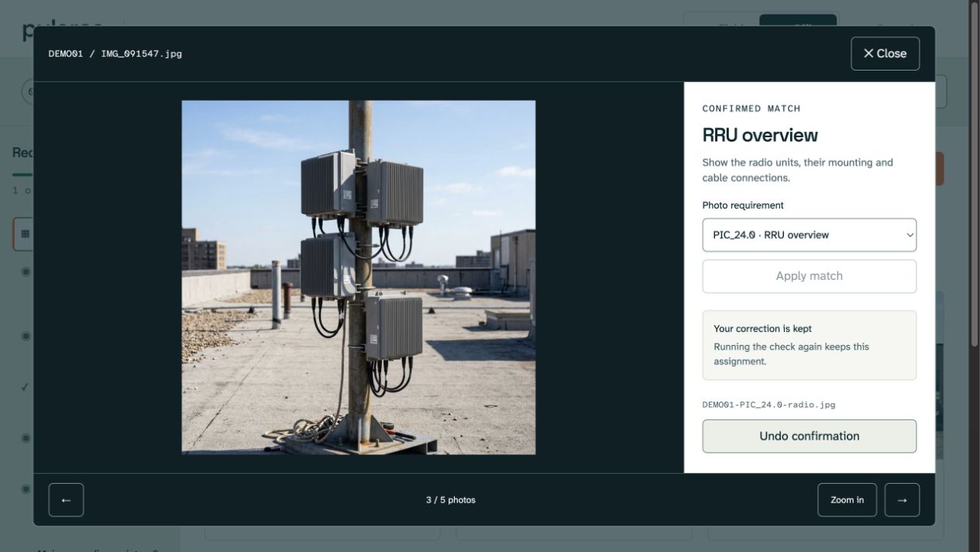The height and width of the screenshot is (552, 980).
Task: Go to the previous photo arrow
Action: (66, 500)
